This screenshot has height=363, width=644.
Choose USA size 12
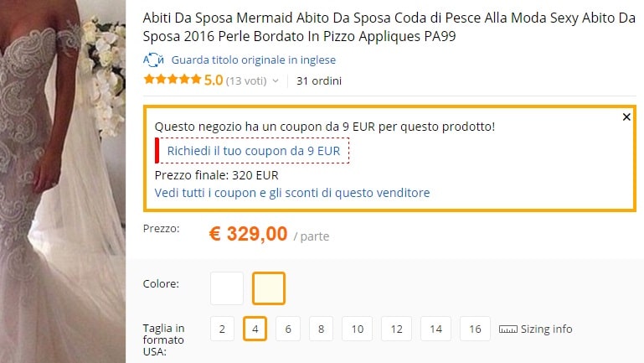click(x=396, y=329)
